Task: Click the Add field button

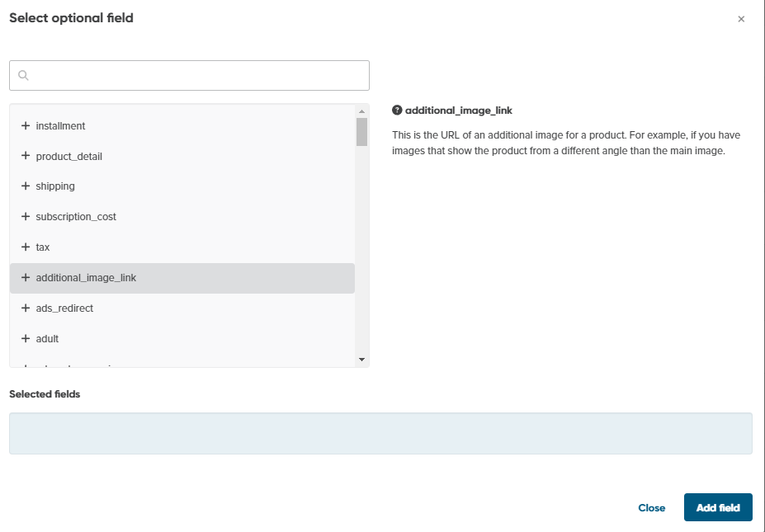Action: click(717, 508)
